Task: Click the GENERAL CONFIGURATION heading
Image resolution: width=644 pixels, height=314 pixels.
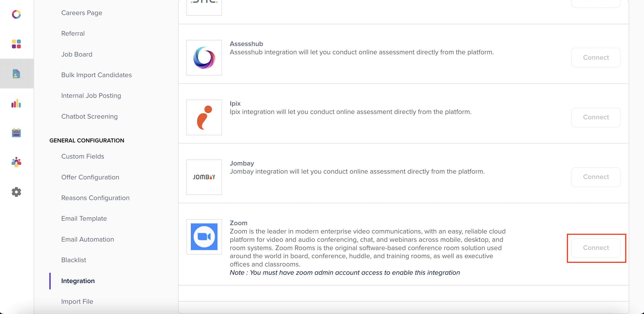Action: [87, 140]
